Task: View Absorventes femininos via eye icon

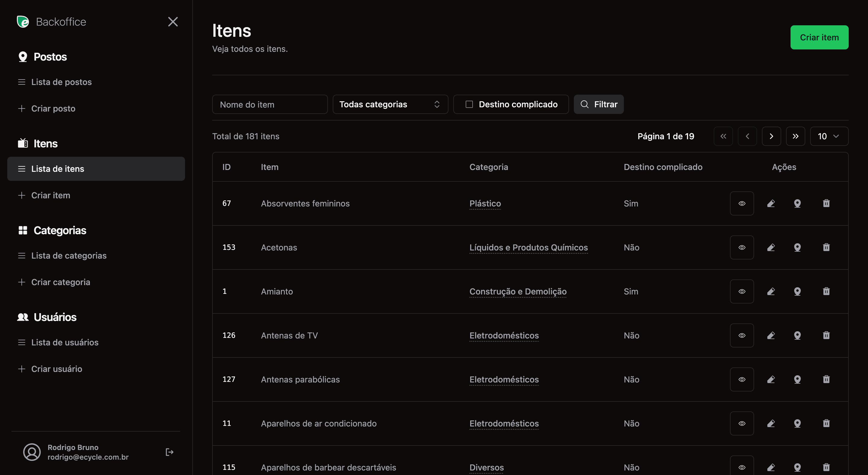Action: point(742,203)
